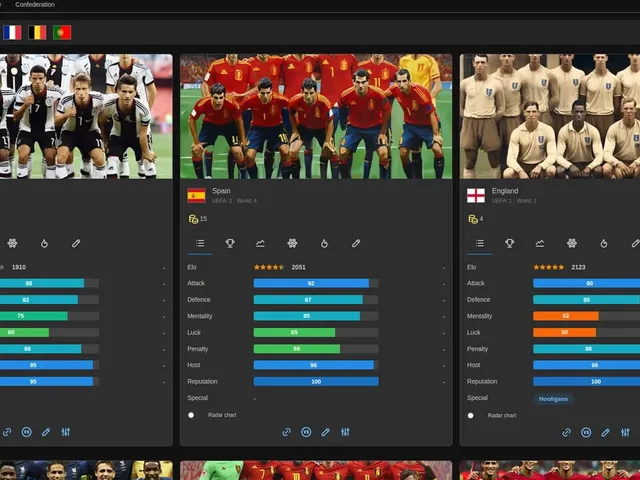Open the Confederation tab
640x480 pixels.
pyautogui.click(x=35, y=4)
